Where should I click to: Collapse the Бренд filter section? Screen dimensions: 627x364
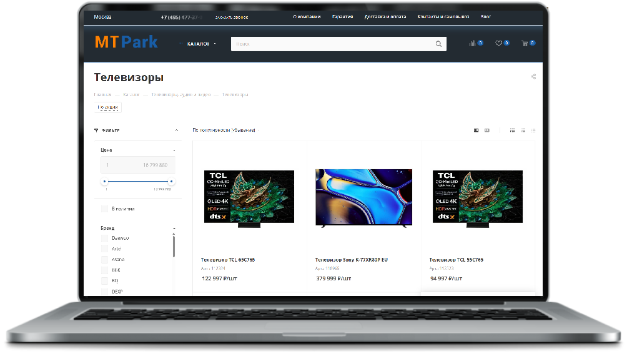[x=174, y=228]
